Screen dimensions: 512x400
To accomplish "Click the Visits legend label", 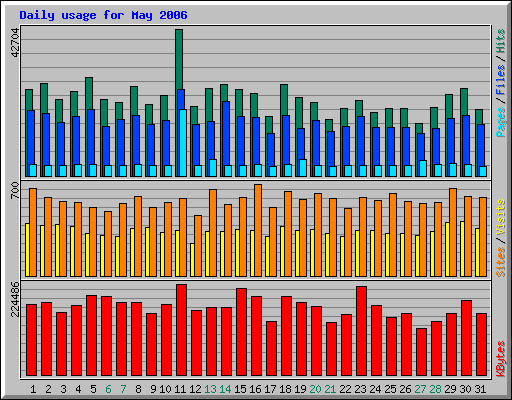I will point(501,218).
